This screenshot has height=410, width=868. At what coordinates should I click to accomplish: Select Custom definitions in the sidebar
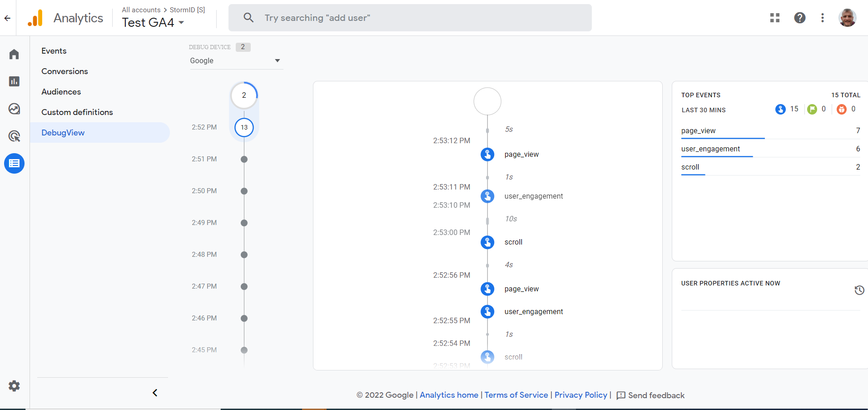(x=77, y=112)
